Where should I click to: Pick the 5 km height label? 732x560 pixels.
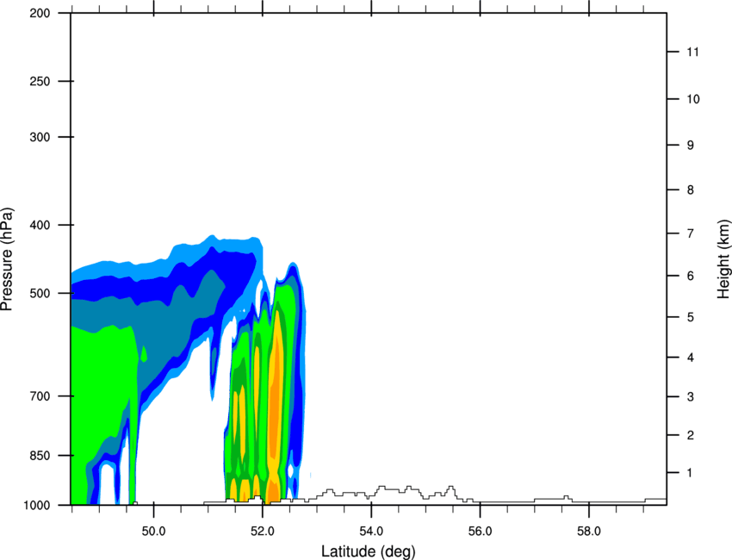690,317
